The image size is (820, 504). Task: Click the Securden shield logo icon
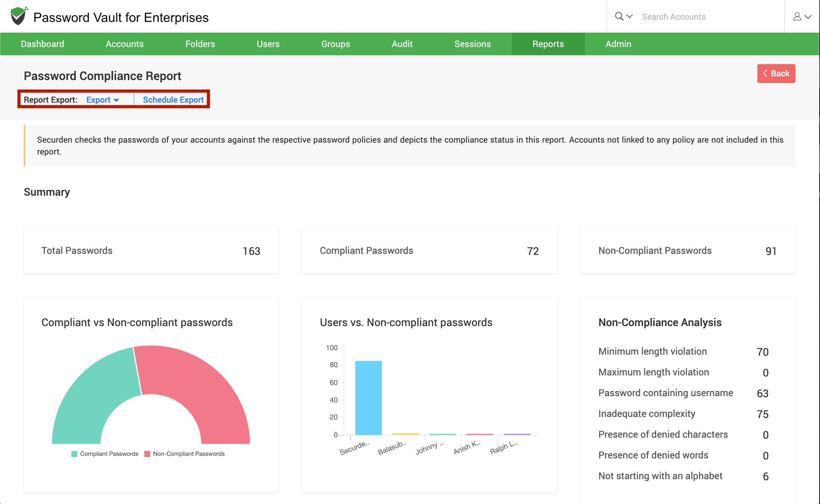click(19, 16)
